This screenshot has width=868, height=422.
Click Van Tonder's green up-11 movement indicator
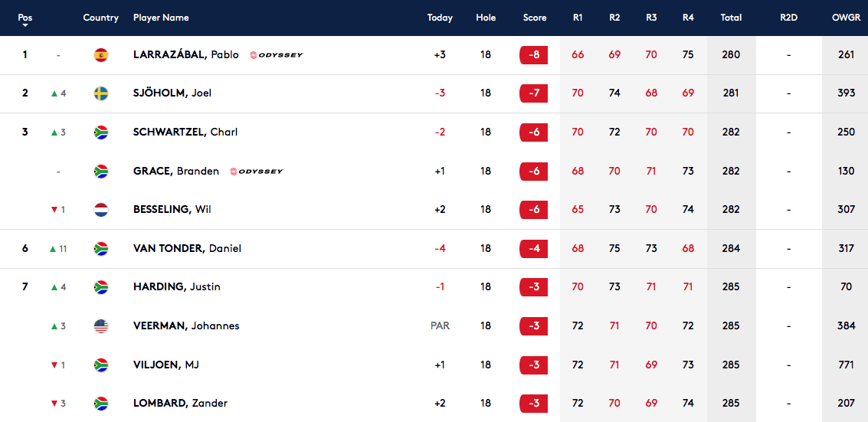tap(58, 248)
